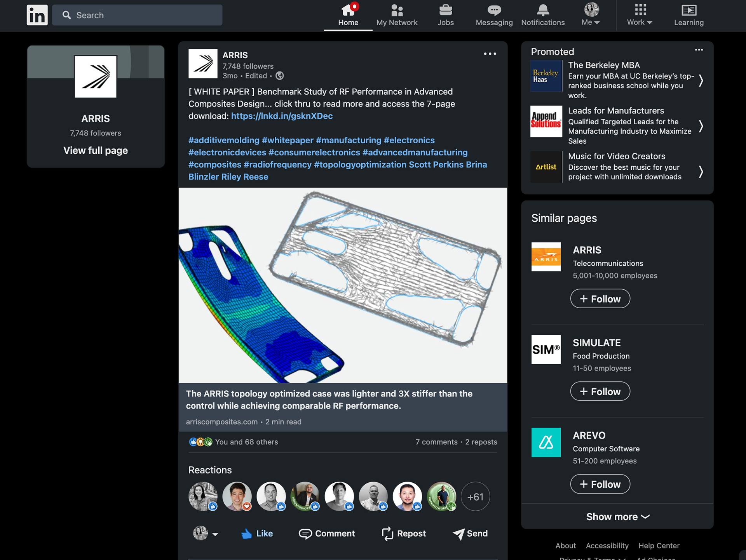Click the ARRIS logo in the sidebar card

pyautogui.click(x=96, y=77)
